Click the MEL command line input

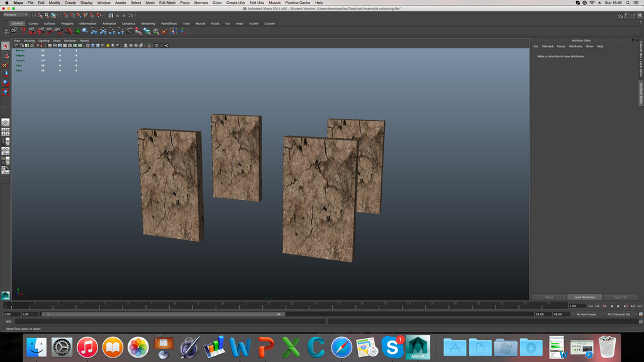(x=170, y=322)
